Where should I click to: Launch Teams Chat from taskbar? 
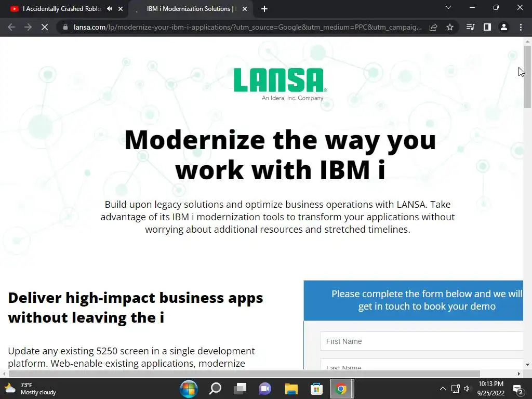point(265,389)
